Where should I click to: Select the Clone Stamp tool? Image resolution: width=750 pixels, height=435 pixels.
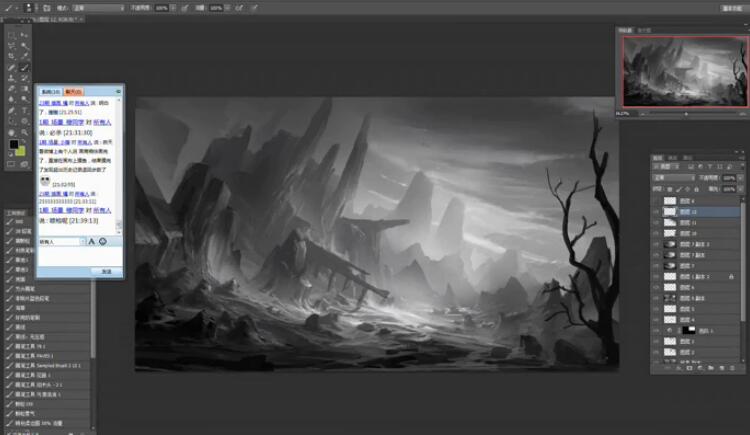(x=11, y=78)
